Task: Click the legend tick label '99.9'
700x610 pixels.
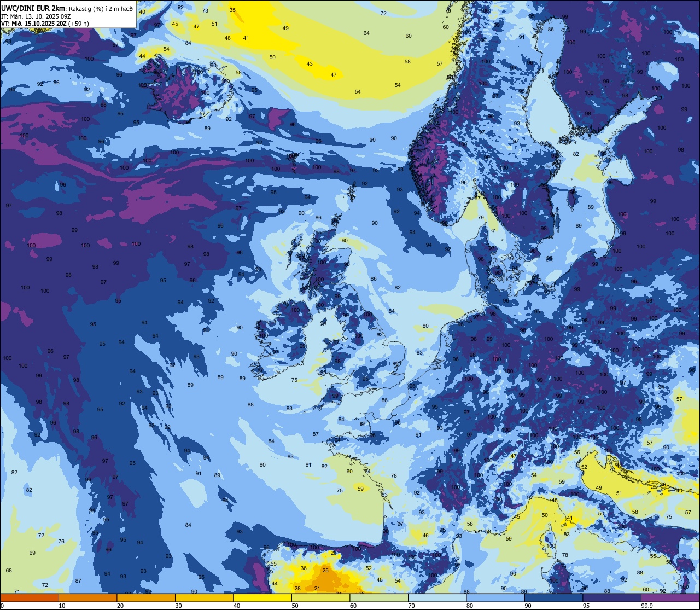Action: [x=647, y=606]
